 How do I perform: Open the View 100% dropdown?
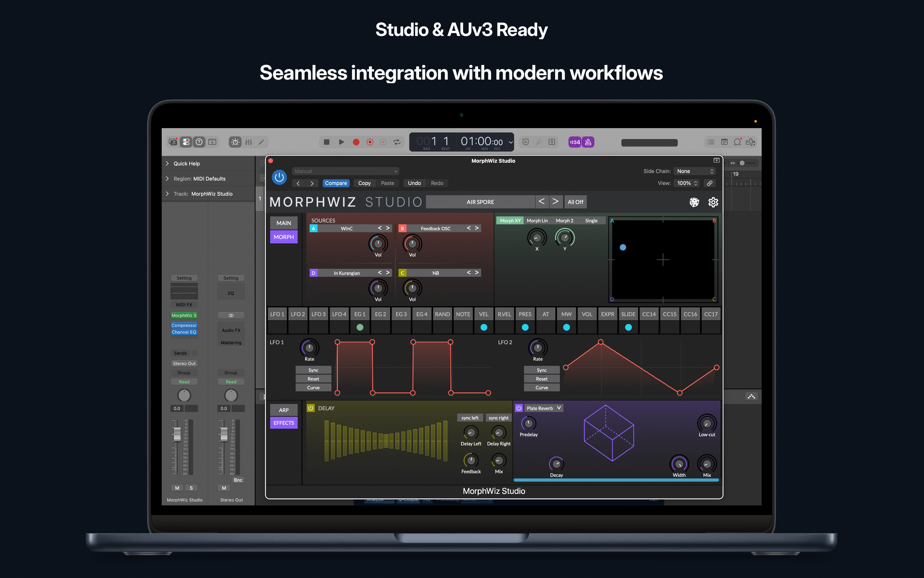687,183
